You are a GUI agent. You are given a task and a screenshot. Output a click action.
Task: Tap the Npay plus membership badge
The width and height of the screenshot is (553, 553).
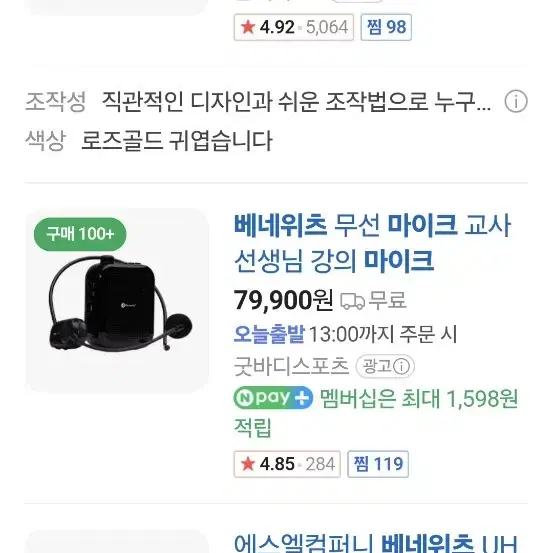point(273,398)
